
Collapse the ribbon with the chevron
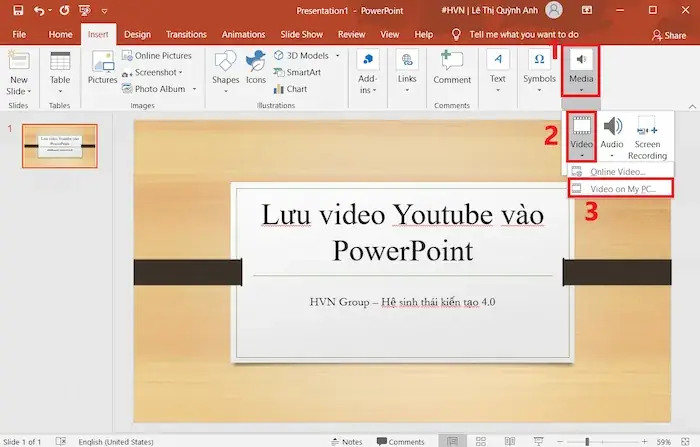(x=692, y=106)
